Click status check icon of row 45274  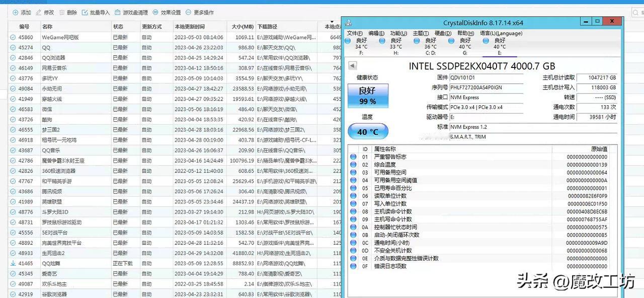[x=13, y=47]
